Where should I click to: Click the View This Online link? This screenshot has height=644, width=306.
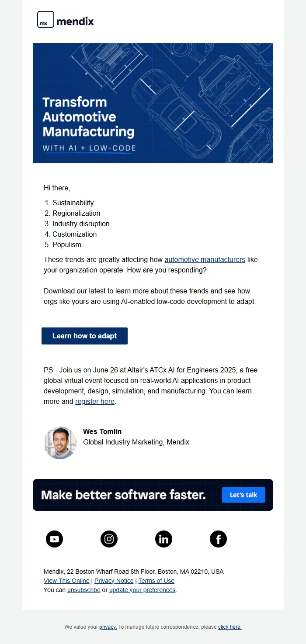[x=66, y=581]
